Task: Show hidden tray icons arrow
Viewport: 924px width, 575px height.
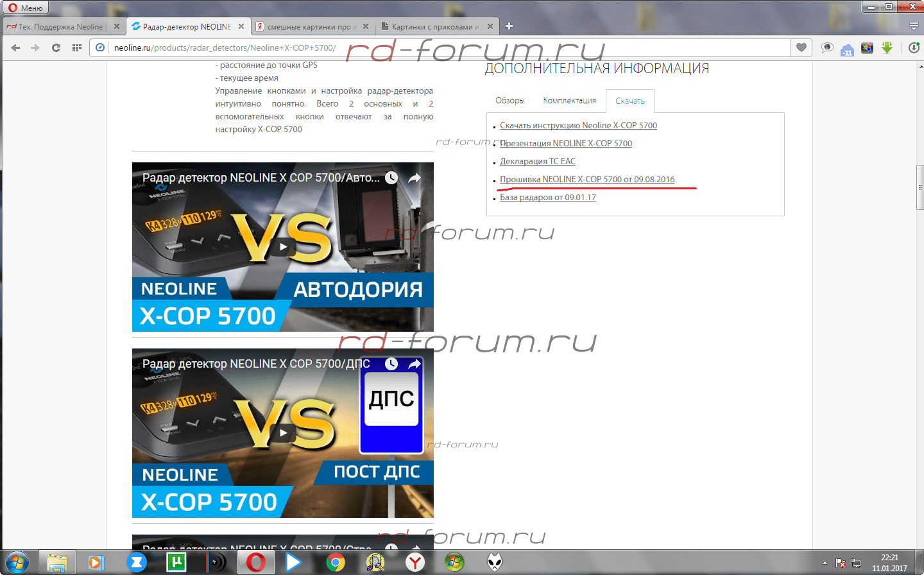Action: pos(825,563)
